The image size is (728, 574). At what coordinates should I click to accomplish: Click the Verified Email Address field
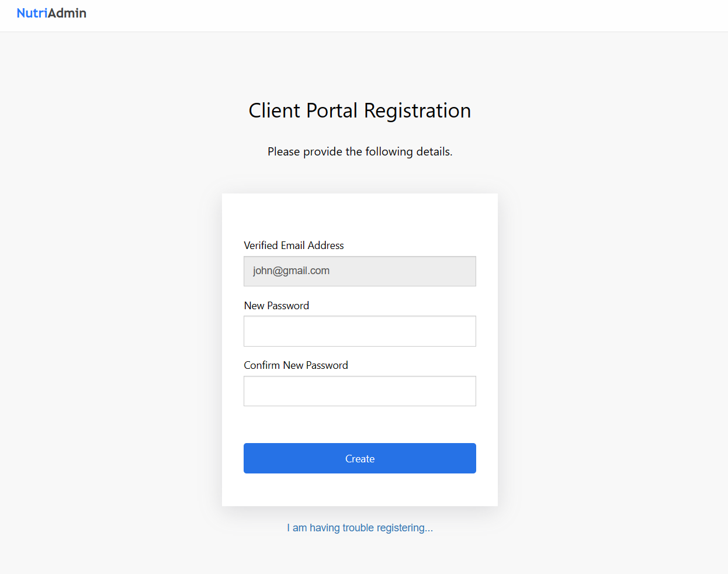359,271
